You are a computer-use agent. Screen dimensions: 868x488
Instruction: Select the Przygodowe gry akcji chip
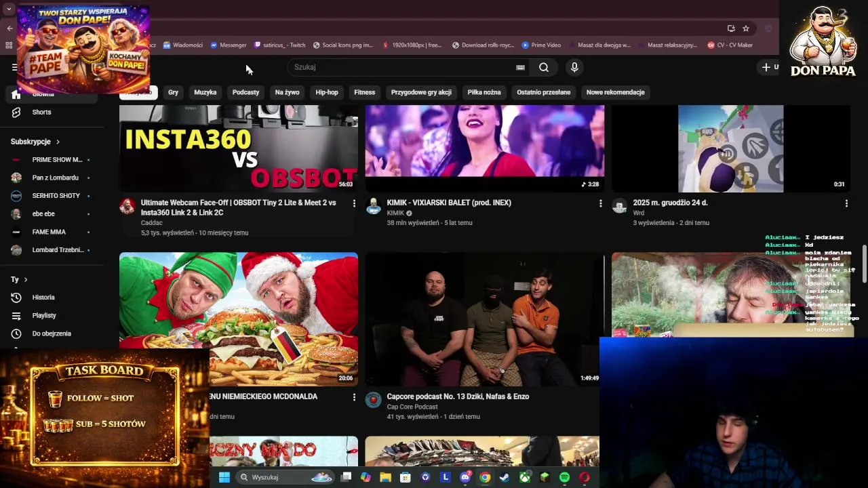click(x=421, y=92)
